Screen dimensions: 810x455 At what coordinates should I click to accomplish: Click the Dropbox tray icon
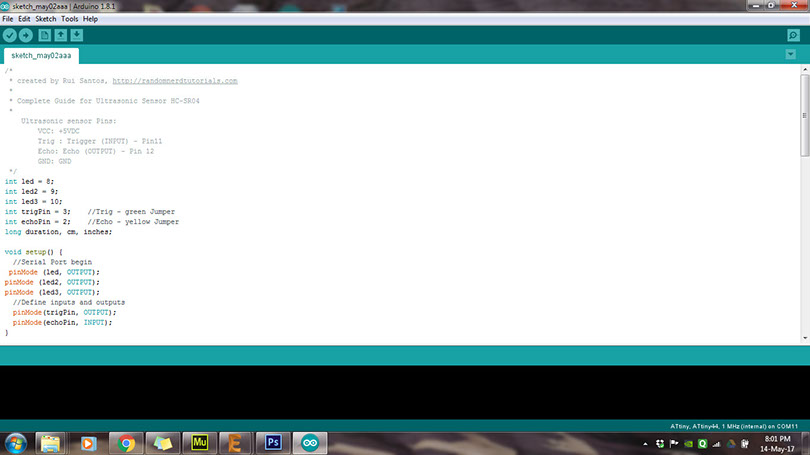pyautogui.click(x=660, y=444)
